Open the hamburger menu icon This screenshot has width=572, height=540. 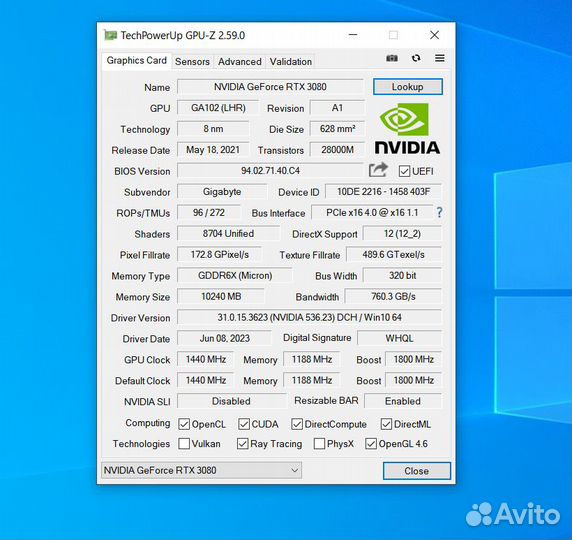point(440,58)
